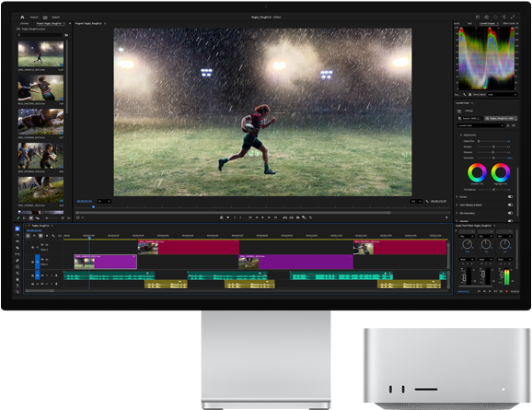Play the sequence in the program monitor
This screenshot has width=532, height=410.
coord(262,217)
